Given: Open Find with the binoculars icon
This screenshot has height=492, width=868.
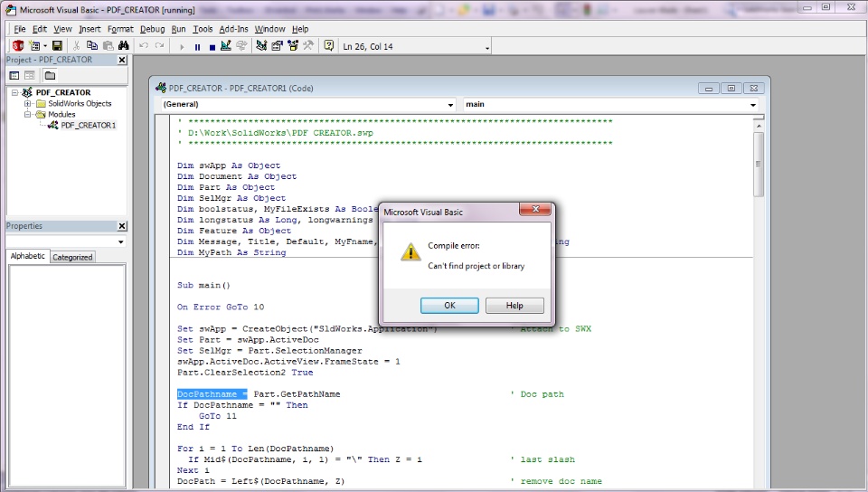Looking at the screenshot, I should pos(124,46).
